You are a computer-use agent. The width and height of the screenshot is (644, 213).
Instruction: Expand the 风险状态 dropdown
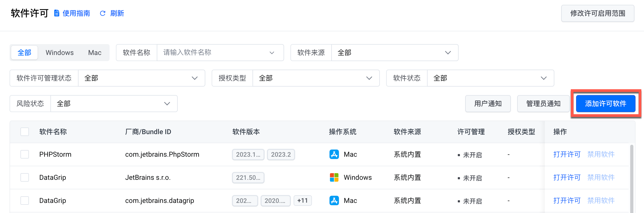pos(114,104)
